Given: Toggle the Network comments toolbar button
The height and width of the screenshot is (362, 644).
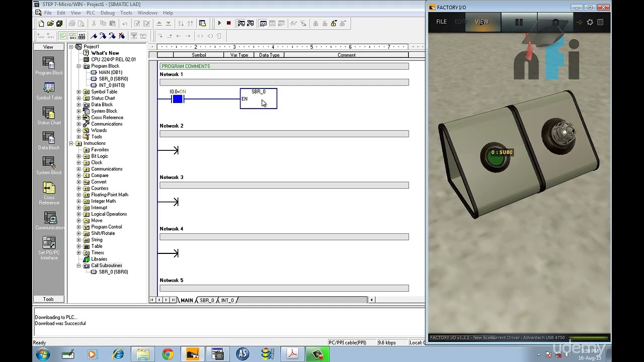Looking at the screenshot, I should tap(72, 36).
